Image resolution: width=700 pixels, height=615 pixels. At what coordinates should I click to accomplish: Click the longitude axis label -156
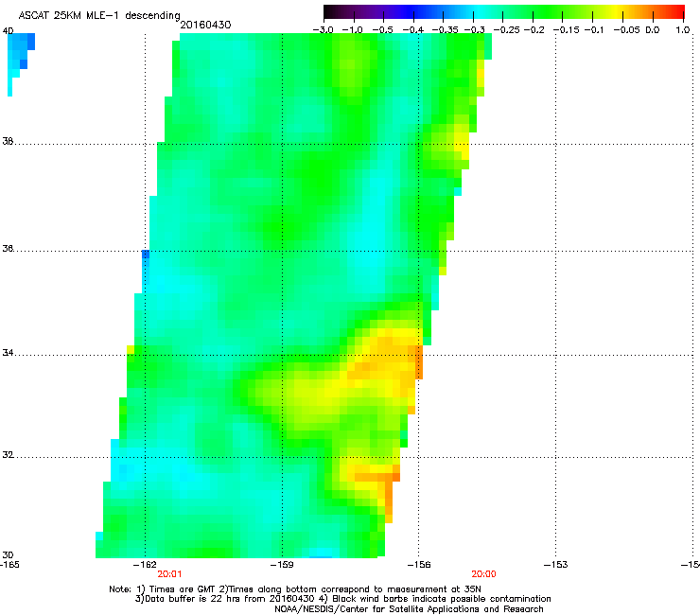(419, 565)
